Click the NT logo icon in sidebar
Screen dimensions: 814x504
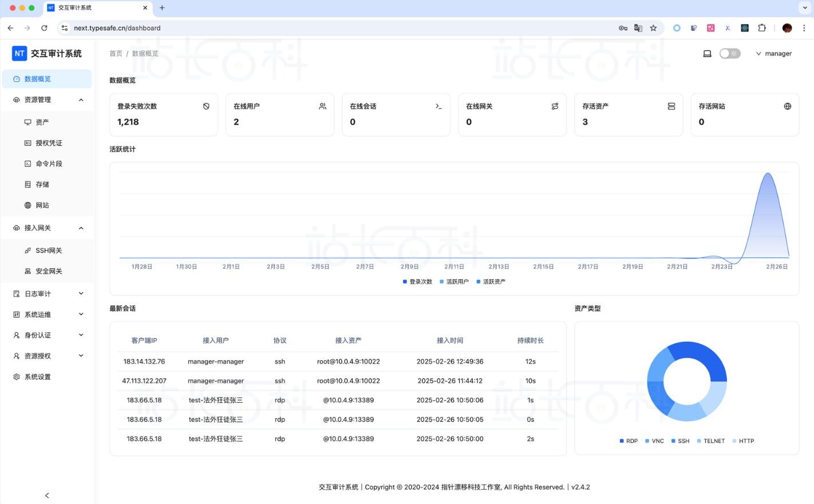[x=19, y=53]
